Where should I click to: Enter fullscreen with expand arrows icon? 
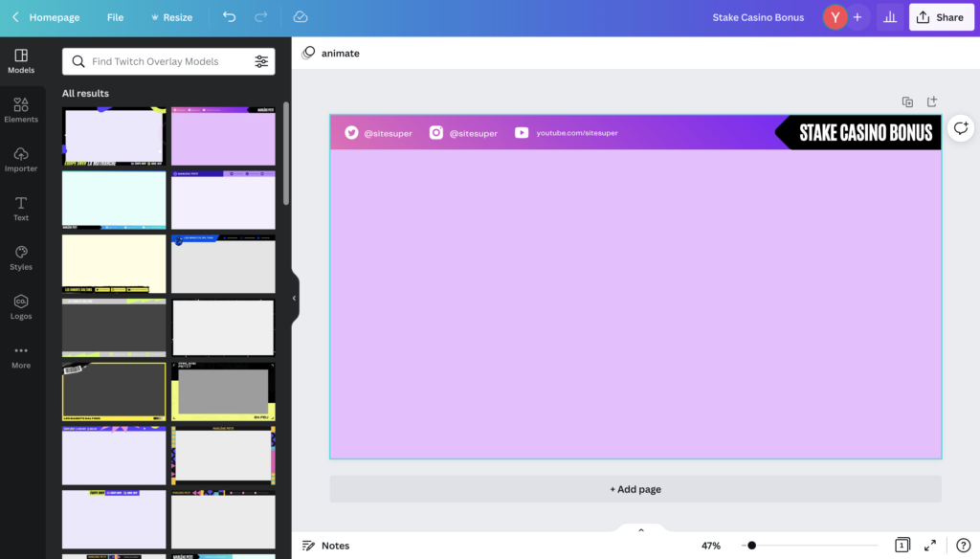click(x=930, y=546)
